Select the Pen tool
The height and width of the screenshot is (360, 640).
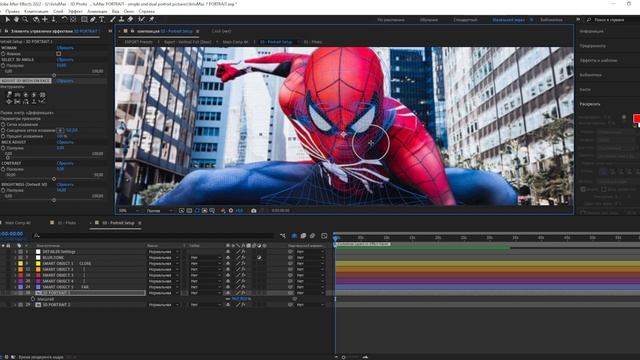pos(93,19)
